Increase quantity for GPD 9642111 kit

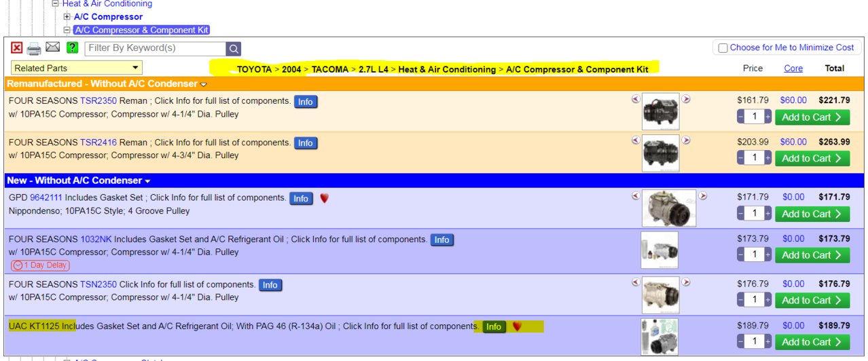[768, 214]
